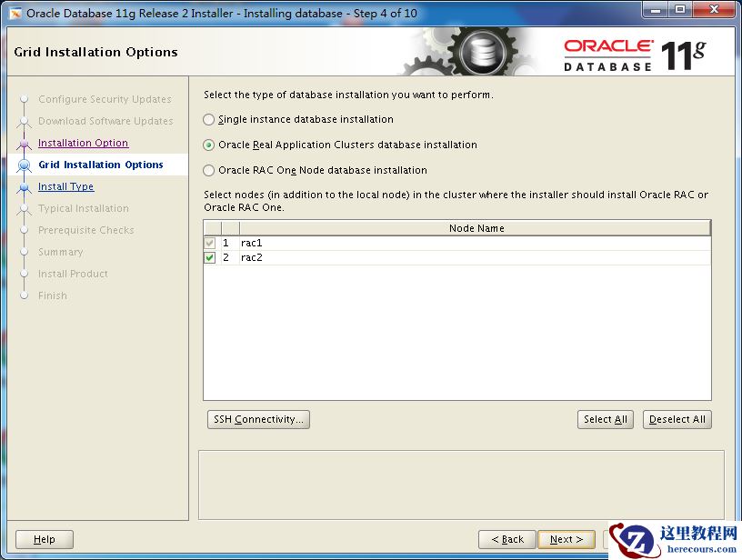The width and height of the screenshot is (742, 560).
Task: Click Deselect All to clear node selection
Action: 677,419
